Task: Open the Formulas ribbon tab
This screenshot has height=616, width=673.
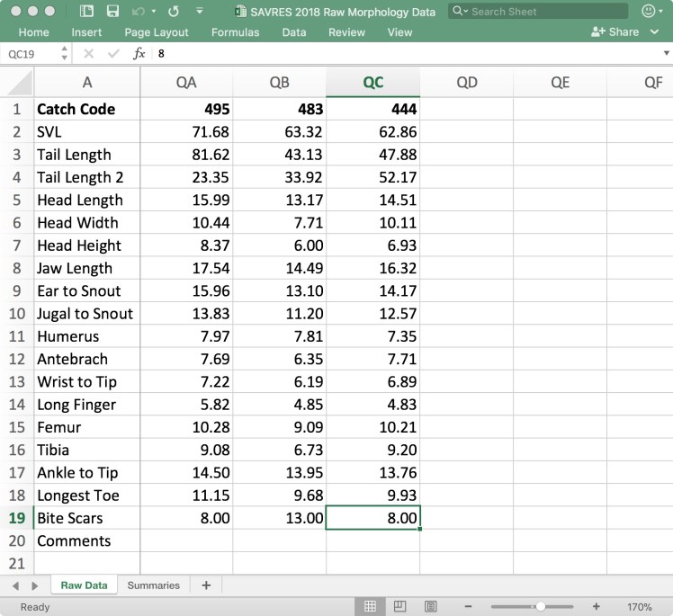Action: click(x=235, y=32)
